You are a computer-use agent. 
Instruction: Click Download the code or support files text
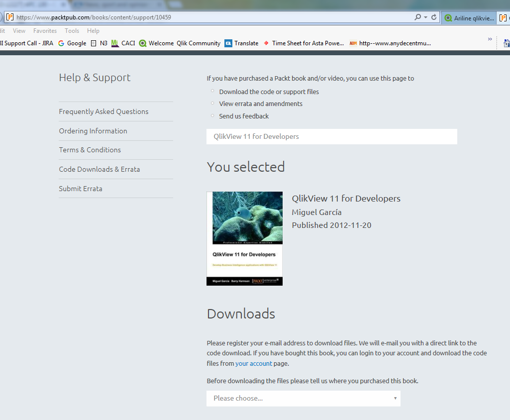[x=269, y=92]
